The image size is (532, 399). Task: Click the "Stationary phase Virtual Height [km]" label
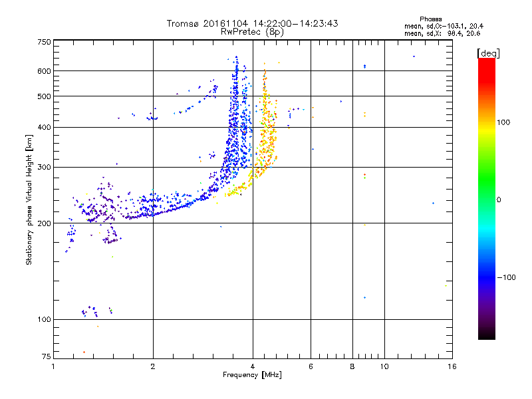29,199
